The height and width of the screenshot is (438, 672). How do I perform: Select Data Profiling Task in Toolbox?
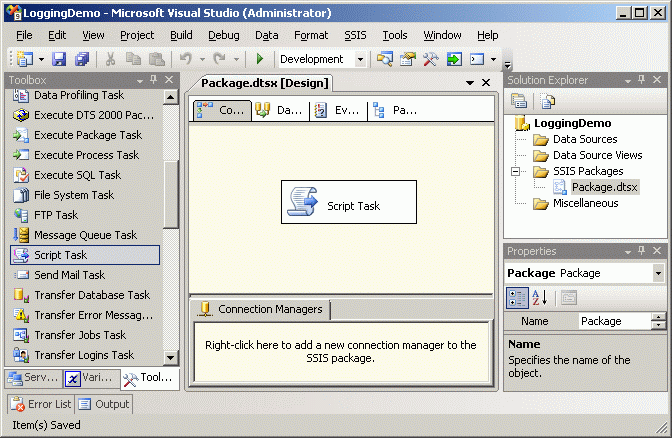85,95
